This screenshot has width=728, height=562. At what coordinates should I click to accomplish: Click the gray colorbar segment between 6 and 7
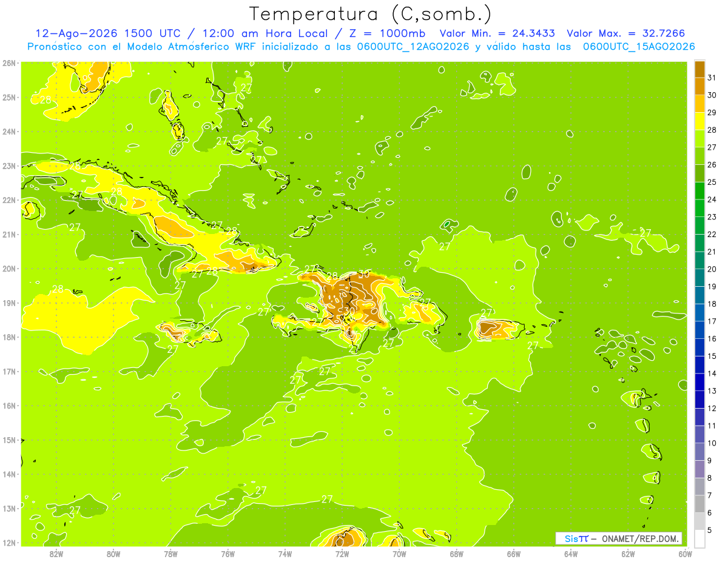pos(699,504)
